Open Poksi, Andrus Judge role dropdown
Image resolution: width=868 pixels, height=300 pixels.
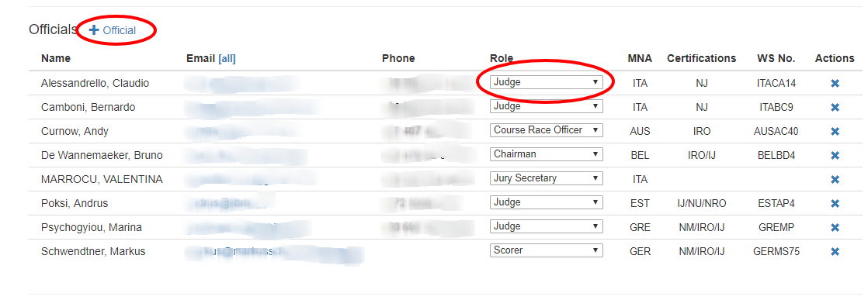coord(547,202)
